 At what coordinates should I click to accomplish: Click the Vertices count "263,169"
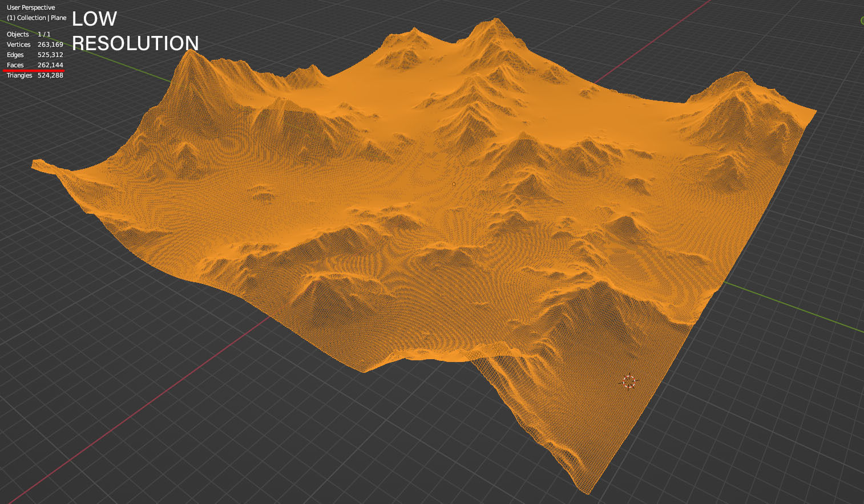[x=50, y=44]
